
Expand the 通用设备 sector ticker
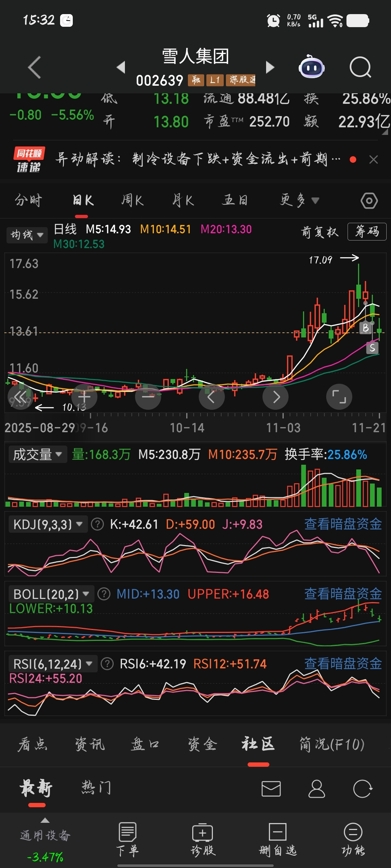tap(45, 840)
